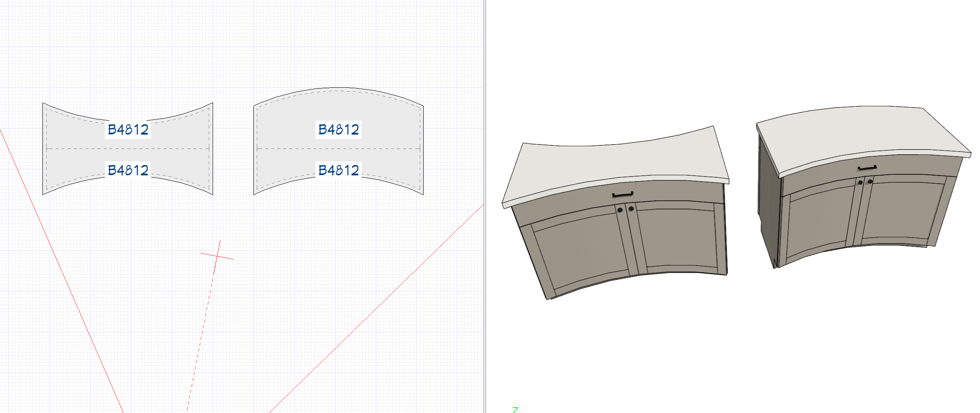Click drawer pull handle on right 3D cabinet
This screenshot has width=980, height=413.
(867, 168)
